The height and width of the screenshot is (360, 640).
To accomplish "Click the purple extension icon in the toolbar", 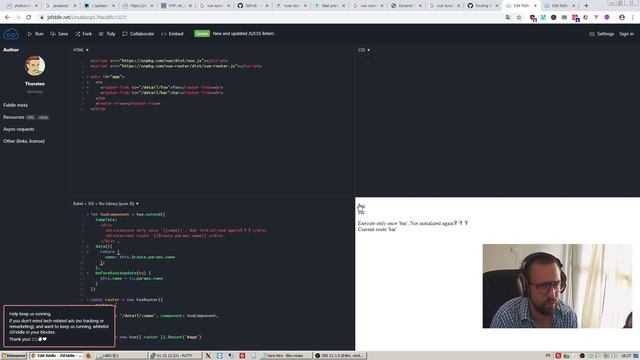I will point(607,18).
